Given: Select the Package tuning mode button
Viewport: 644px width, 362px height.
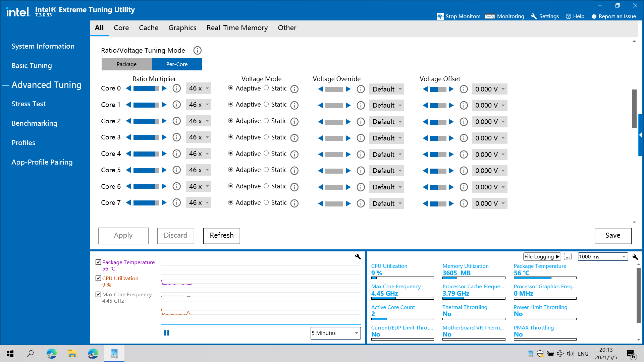Looking at the screenshot, I should [127, 64].
